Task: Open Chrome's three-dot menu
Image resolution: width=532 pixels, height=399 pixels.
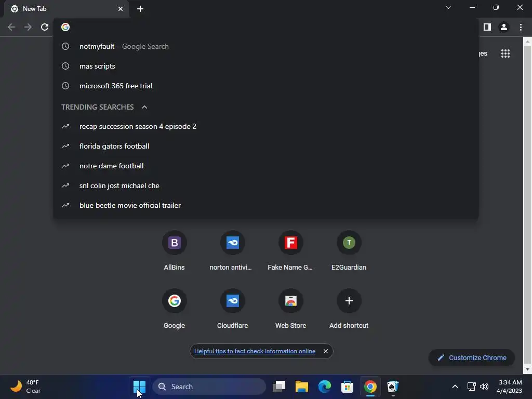Action: [521, 27]
